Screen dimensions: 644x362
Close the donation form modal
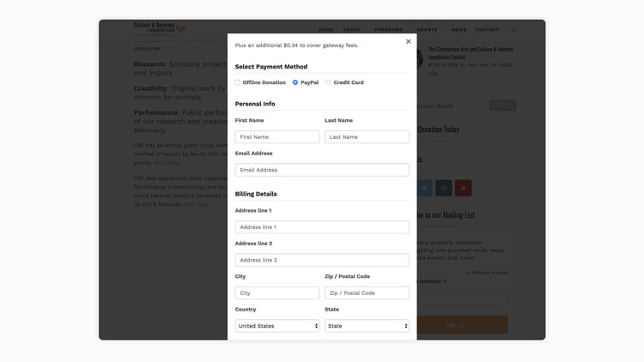408,41
